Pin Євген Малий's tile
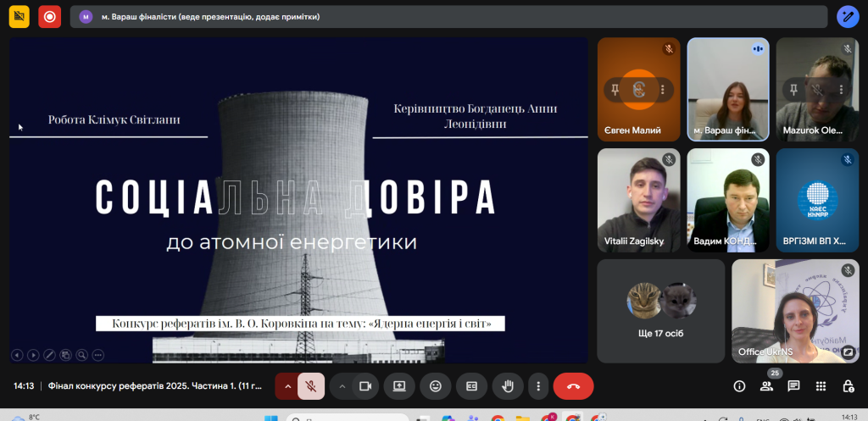This screenshot has height=421, width=868. pyautogui.click(x=613, y=89)
